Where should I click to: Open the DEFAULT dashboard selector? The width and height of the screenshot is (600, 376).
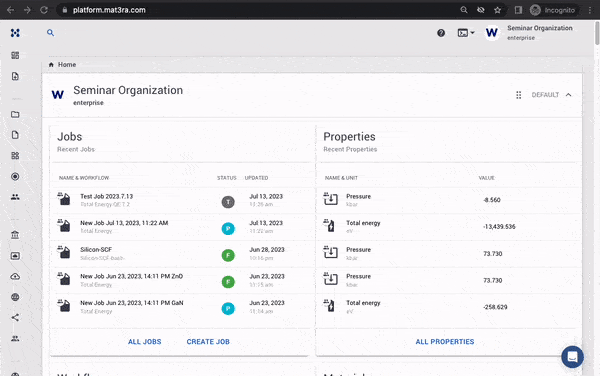tap(545, 95)
